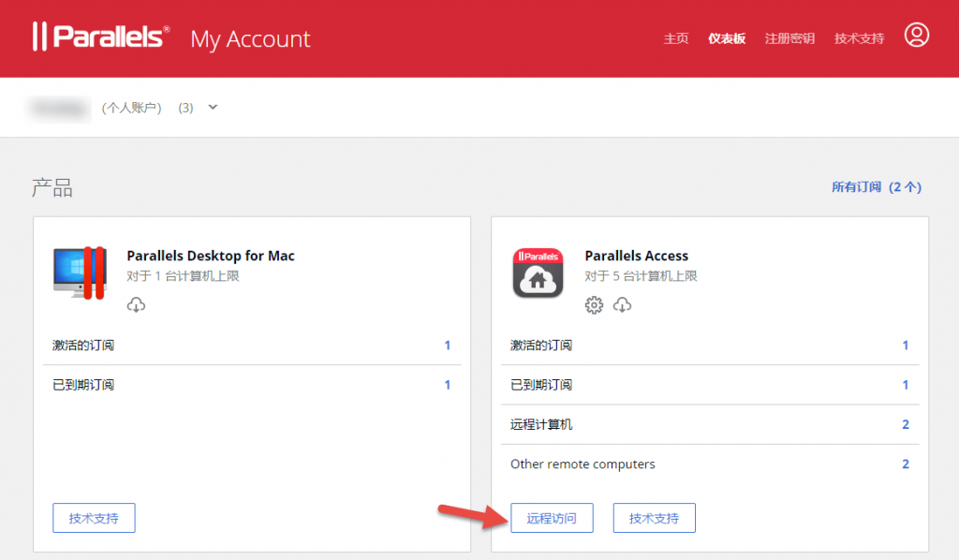
Task: Click the 已到期订阅 count for Parallels Access
Action: coord(905,385)
